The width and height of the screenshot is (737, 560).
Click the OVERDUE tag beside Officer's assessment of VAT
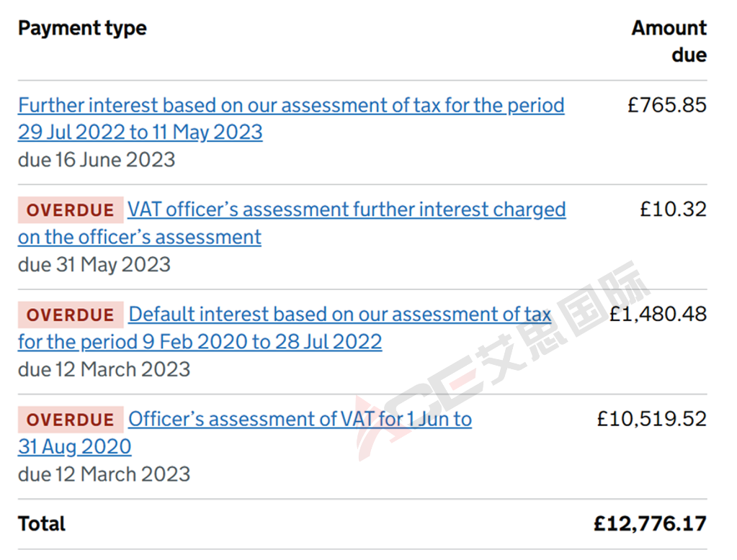(x=71, y=420)
